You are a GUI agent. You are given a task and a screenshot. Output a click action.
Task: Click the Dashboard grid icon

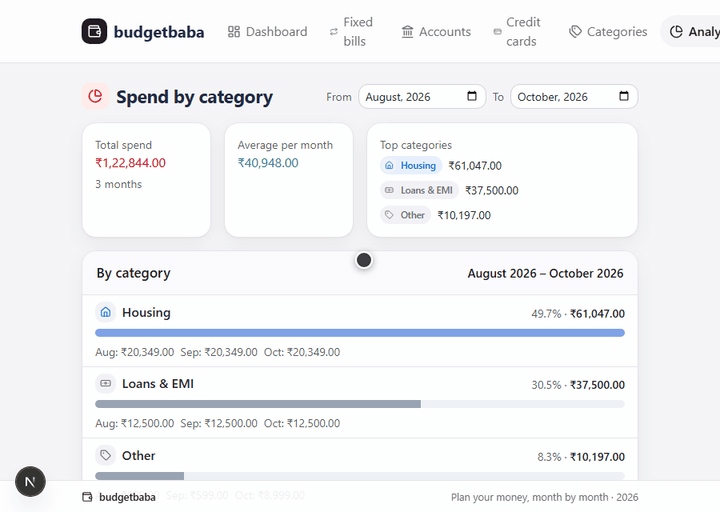point(234,32)
